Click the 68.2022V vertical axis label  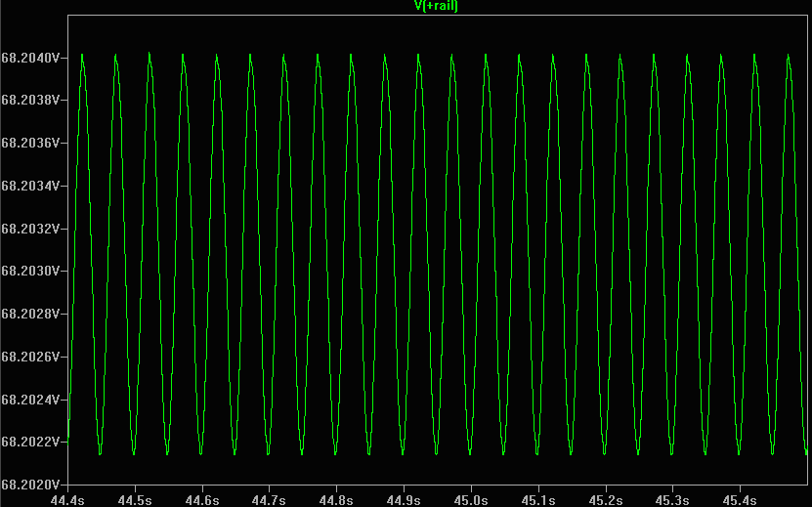(30, 442)
